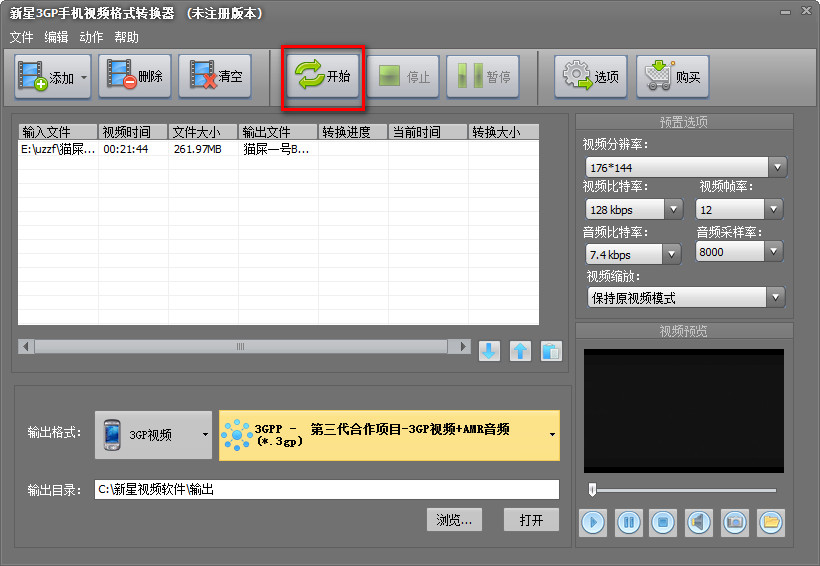Play the video preview
The image size is (820, 566).
click(593, 521)
